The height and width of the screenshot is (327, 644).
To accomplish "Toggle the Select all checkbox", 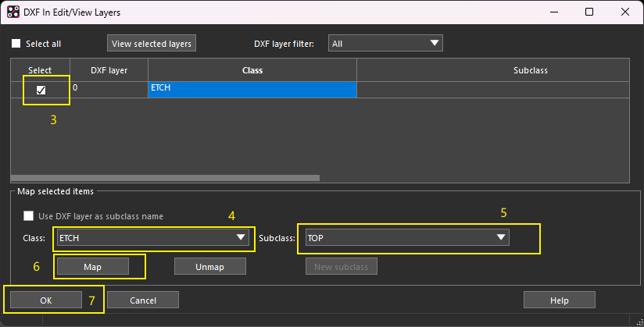I will pos(16,44).
